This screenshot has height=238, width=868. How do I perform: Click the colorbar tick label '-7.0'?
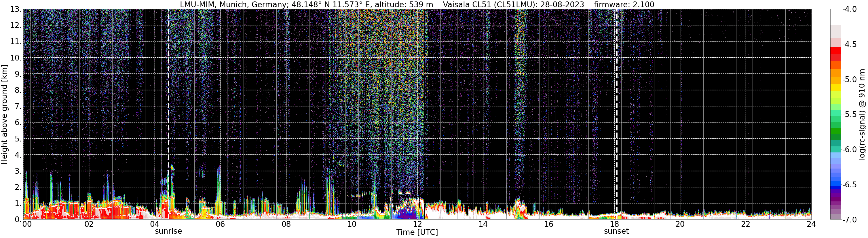click(850, 220)
